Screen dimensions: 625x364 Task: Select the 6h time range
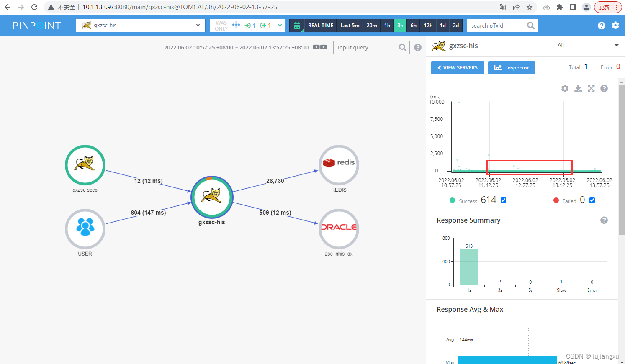[414, 26]
